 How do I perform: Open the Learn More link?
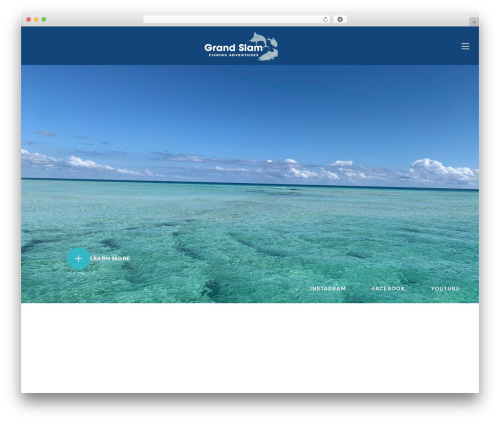point(110,258)
